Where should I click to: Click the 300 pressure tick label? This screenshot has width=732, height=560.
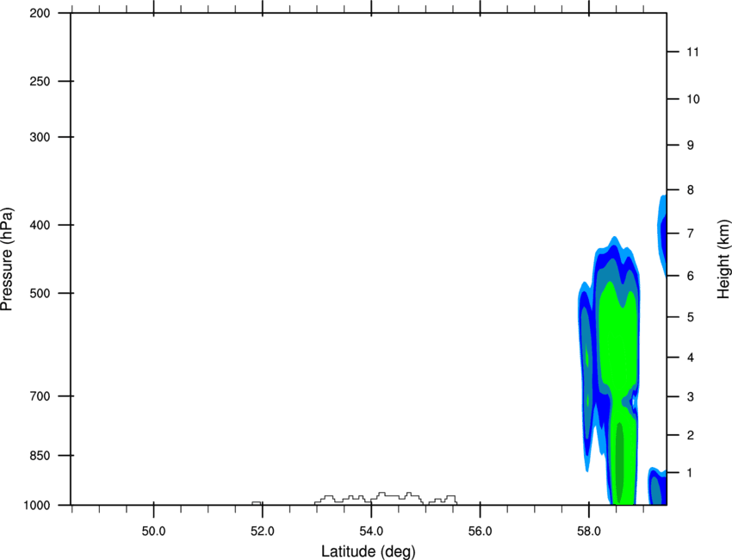[40, 137]
